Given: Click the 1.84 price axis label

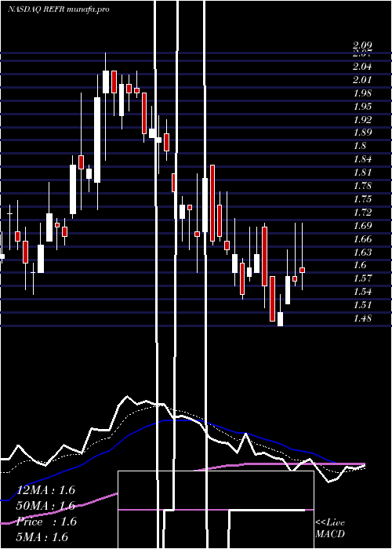Looking at the screenshot, I should 362,159.
